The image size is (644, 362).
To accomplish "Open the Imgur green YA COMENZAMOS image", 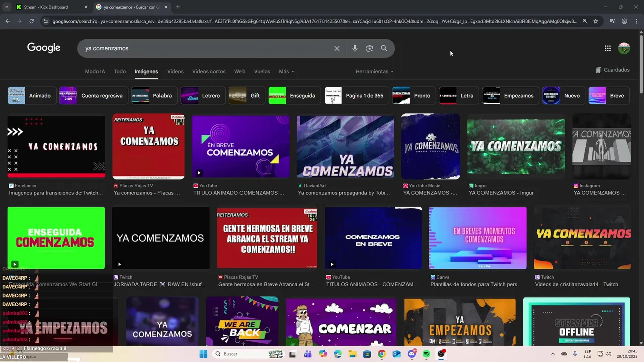I will pyautogui.click(x=516, y=146).
